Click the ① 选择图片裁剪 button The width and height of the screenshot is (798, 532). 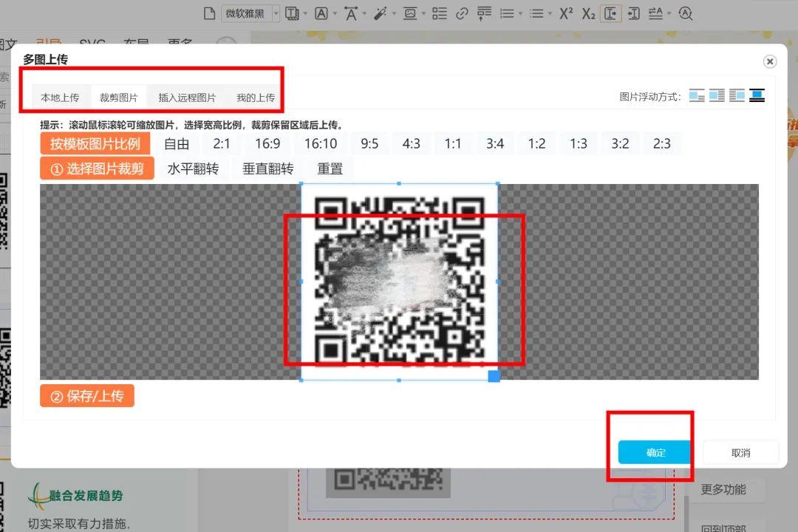coord(98,168)
